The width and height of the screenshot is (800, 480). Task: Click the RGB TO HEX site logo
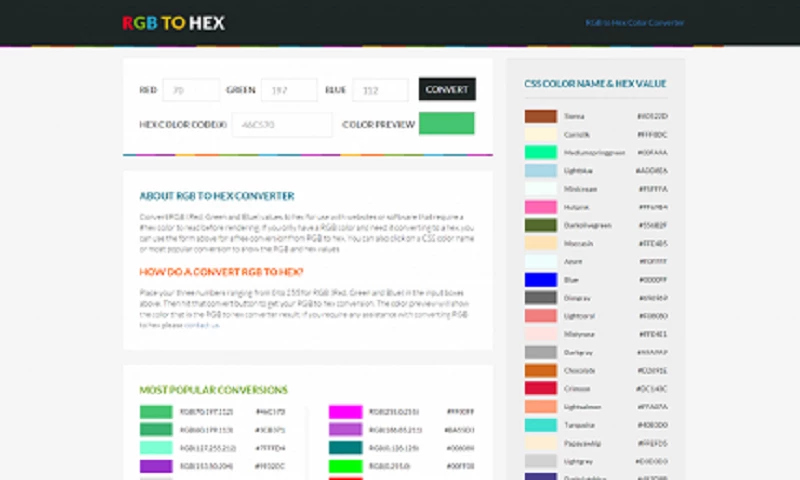(173, 23)
